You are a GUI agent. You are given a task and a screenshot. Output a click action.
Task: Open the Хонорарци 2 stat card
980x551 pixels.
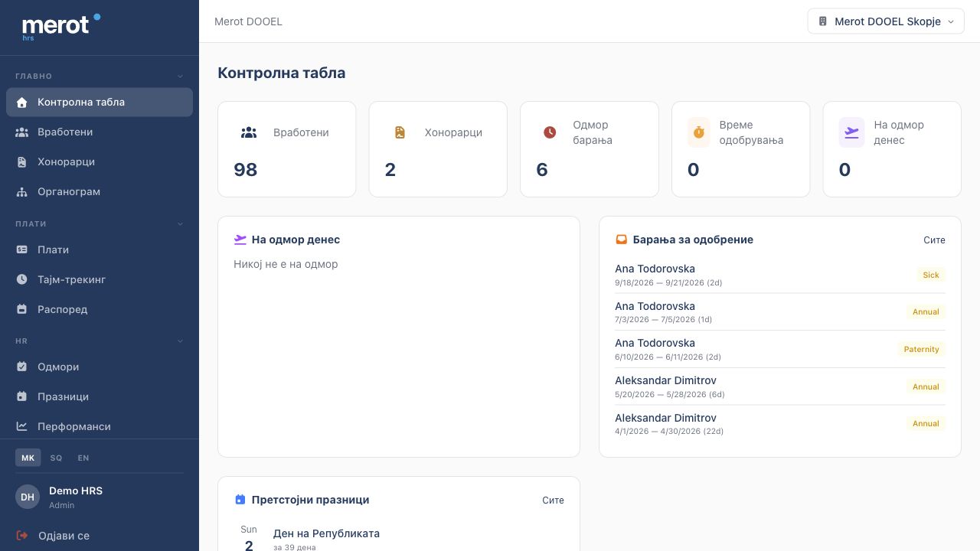coord(438,149)
